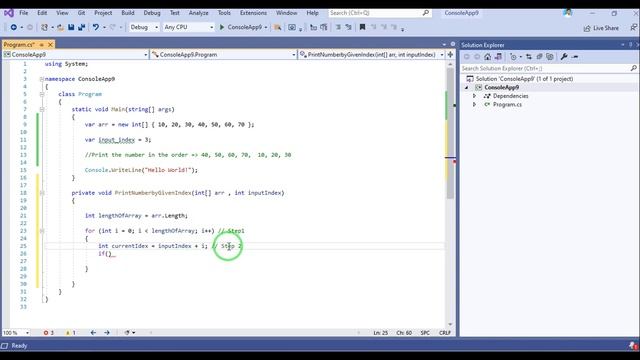
Task: Open the Extensions menu
Action: pyautogui.click(x=253, y=13)
